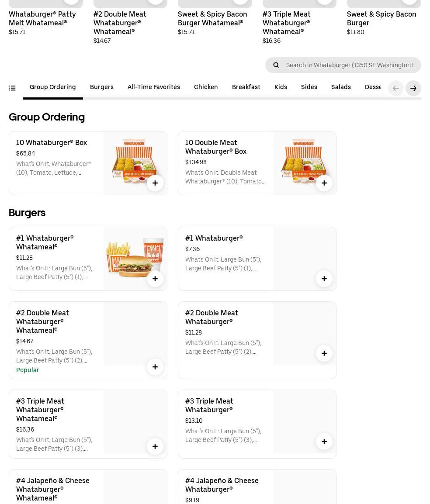Viewport: 430px width, 504px height.
Task: Go to the Salads tab
Action: coord(341,87)
